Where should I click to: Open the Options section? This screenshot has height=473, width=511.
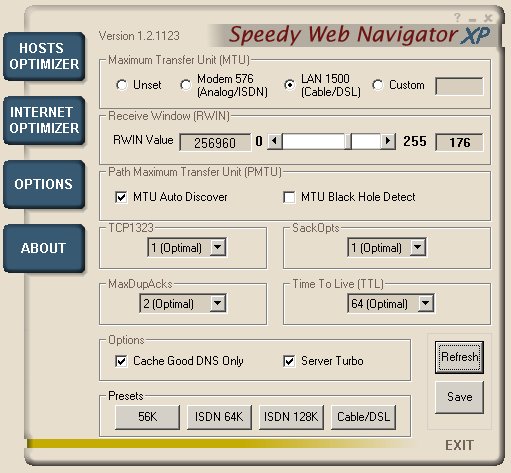pyautogui.click(x=44, y=184)
